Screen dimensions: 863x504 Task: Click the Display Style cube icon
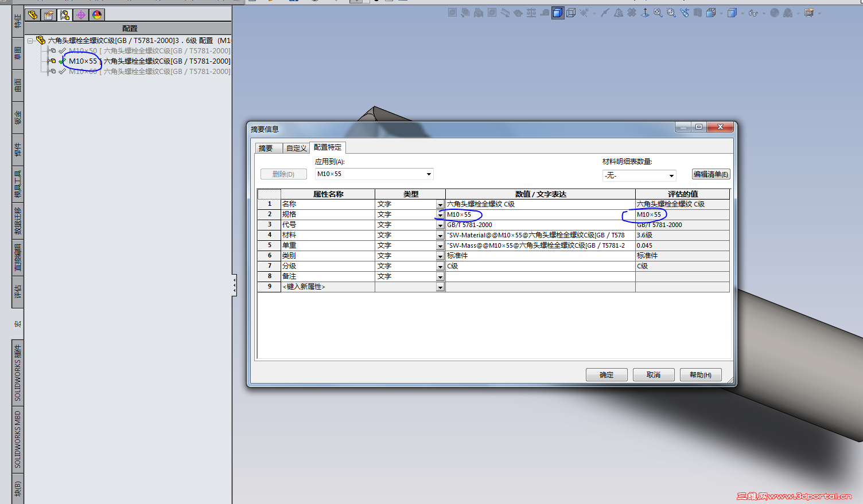732,13
